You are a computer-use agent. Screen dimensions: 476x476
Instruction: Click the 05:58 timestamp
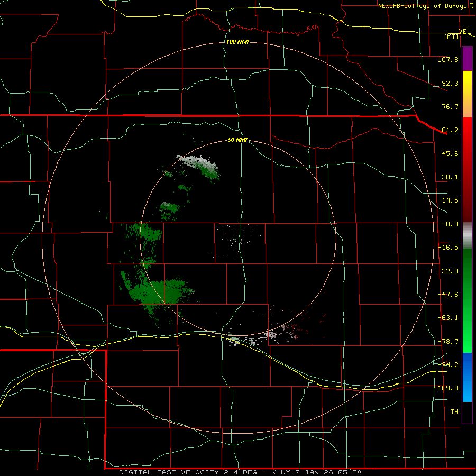coord(350,472)
